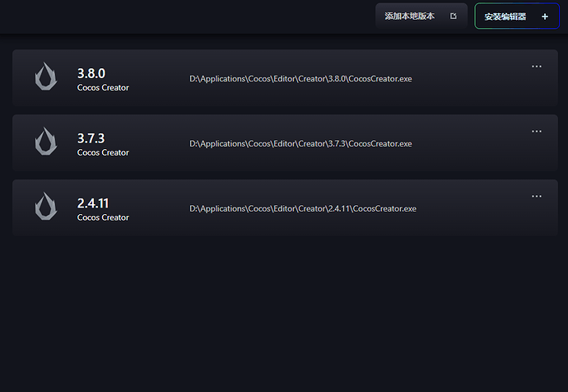Click the Creator\2.4.11\CocosCreator.exe path
This screenshot has width=568, height=392.
[x=303, y=208]
